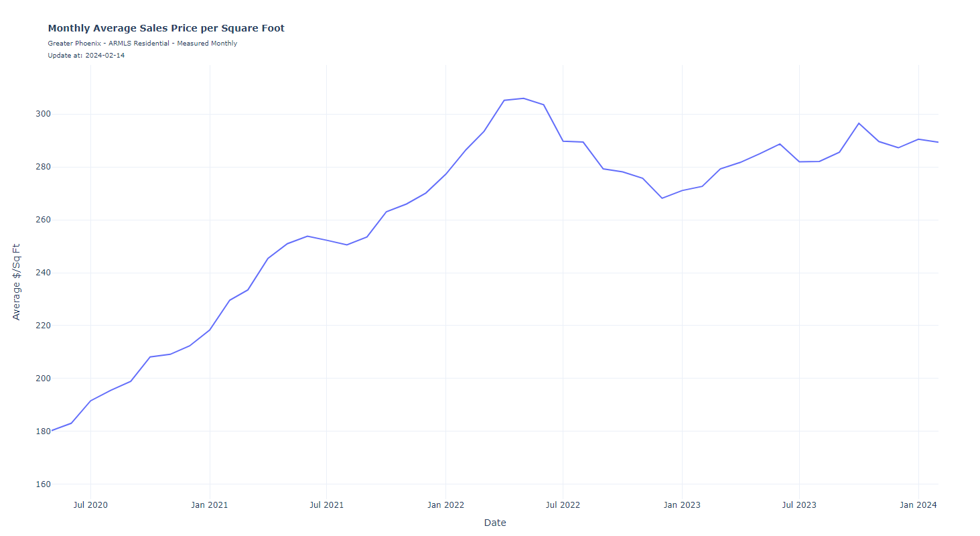This screenshot has width=980, height=536.
Task: Select the 'Jan 2022' x-axis tick label
Action: click(x=445, y=505)
